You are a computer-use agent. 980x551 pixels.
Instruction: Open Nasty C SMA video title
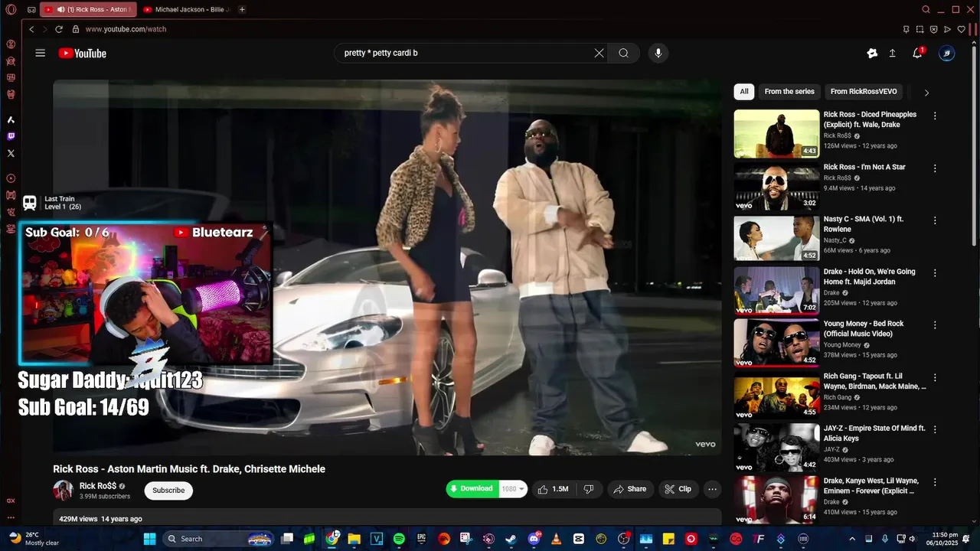click(864, 224)
